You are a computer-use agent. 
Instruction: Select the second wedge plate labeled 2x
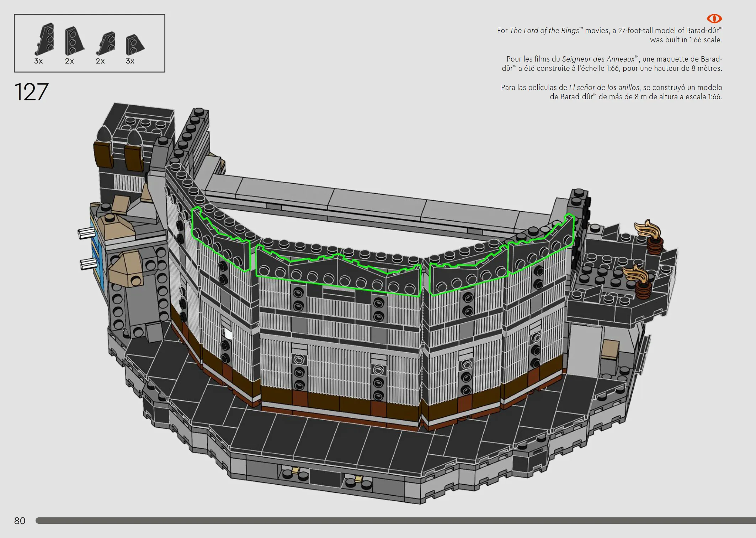click(74, 41)
